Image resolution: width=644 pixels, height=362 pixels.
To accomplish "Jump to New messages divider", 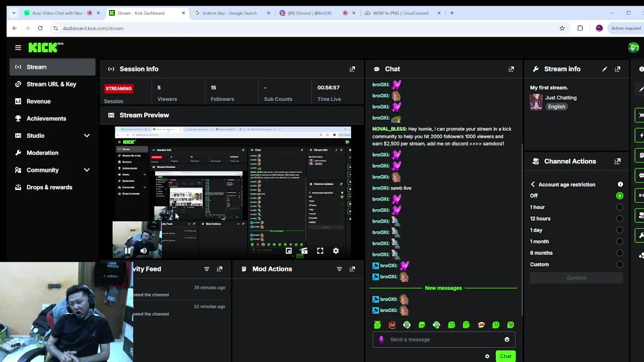I will click(443, 288).
